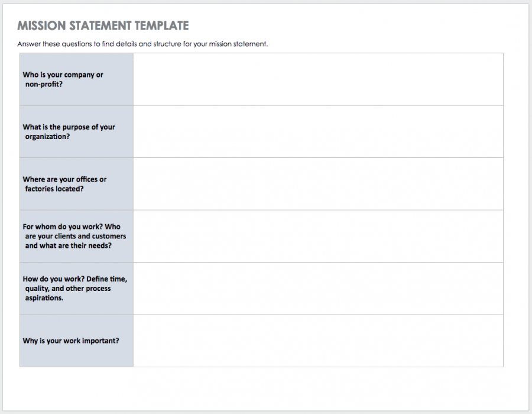Click the 'Where are your offices' question label

pyautogui.click(x=64, y=184)
